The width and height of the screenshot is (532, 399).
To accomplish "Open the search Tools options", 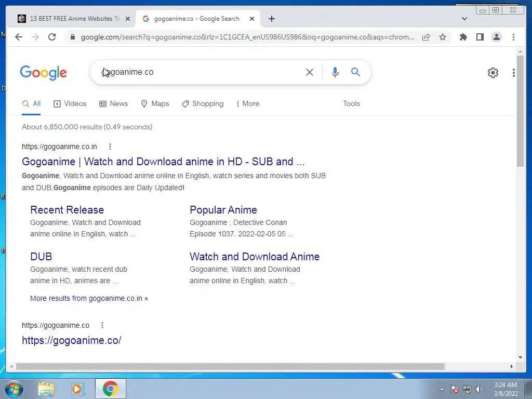I will tap(352, 104).
